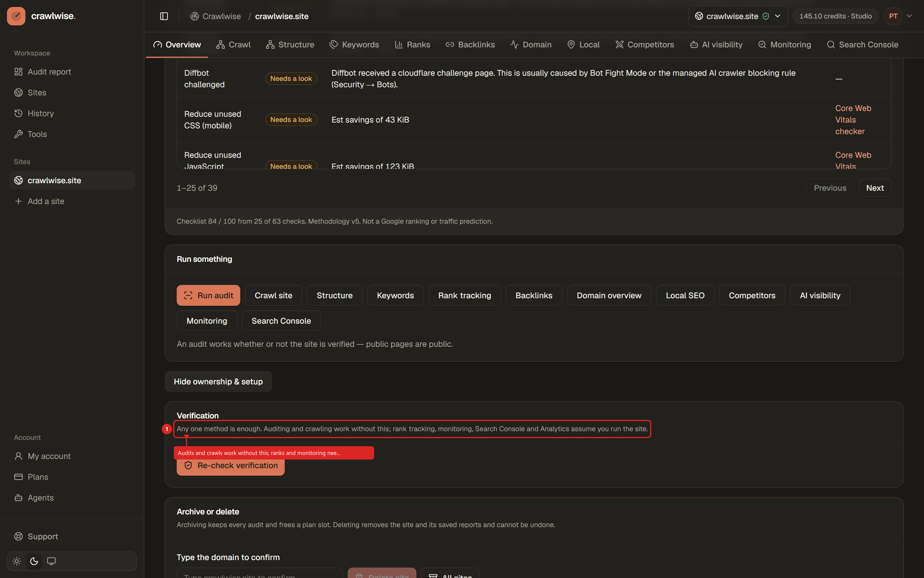Click the 'Archive or delete' heading

pyautogui.click(x=208, y=512)
